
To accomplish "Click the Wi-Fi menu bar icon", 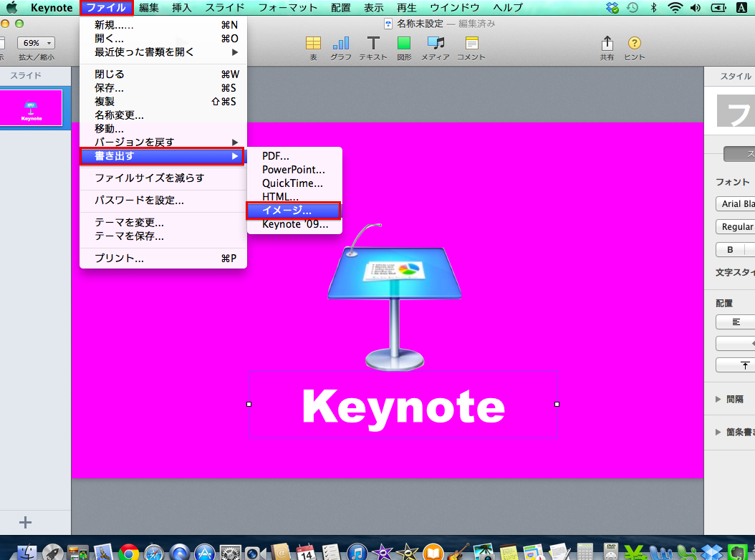I will (x=675, y=7).
